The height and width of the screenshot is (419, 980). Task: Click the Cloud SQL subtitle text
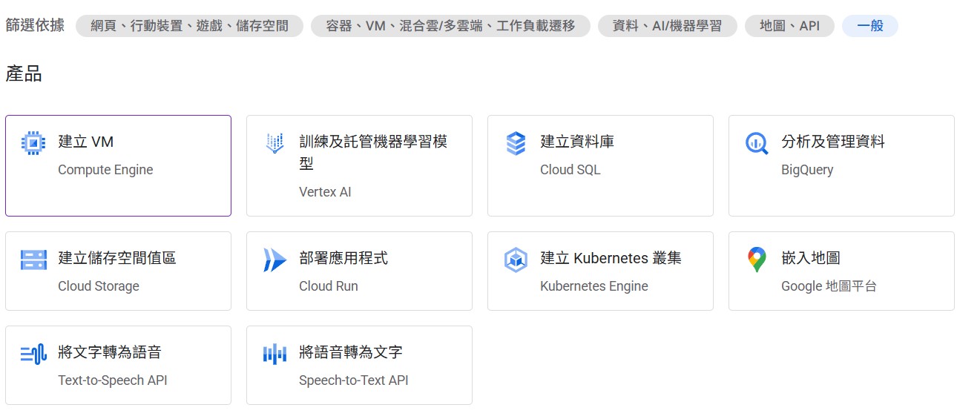(570, 170)
